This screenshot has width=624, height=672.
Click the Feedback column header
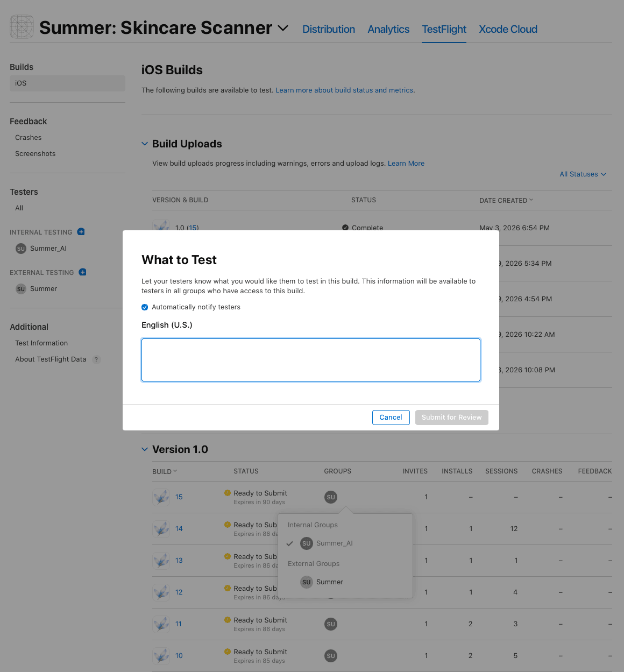[595, 471]
